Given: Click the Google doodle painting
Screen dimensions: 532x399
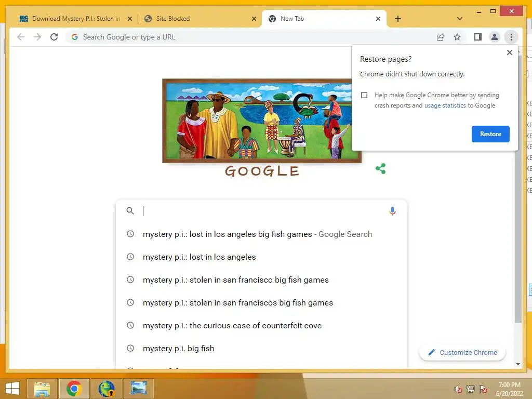Looking at the screenshot, I should tap(262, 121).
